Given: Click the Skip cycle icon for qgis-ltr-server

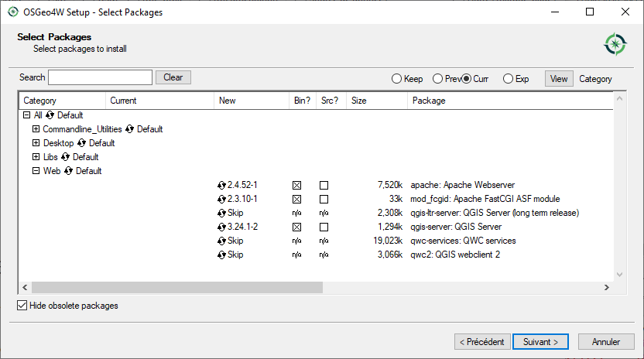Looking at the screenshot, I should point(222,214).
